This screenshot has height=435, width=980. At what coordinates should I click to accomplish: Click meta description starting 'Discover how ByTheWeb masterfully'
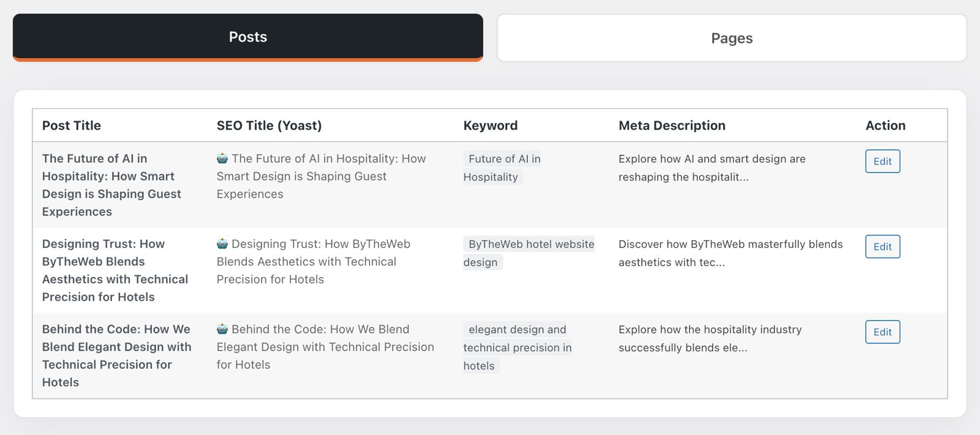pyautogui.click(x=730, y=253)
